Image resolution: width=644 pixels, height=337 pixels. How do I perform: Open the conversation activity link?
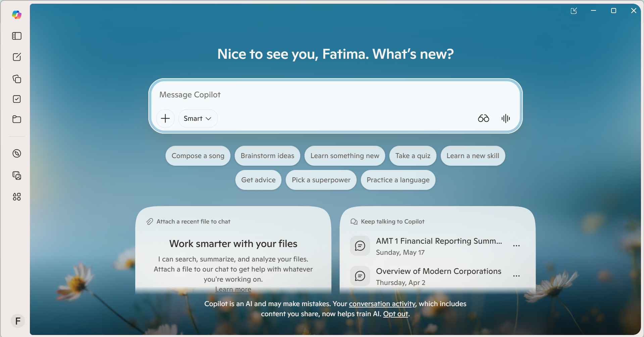click(x=382, y=304)
